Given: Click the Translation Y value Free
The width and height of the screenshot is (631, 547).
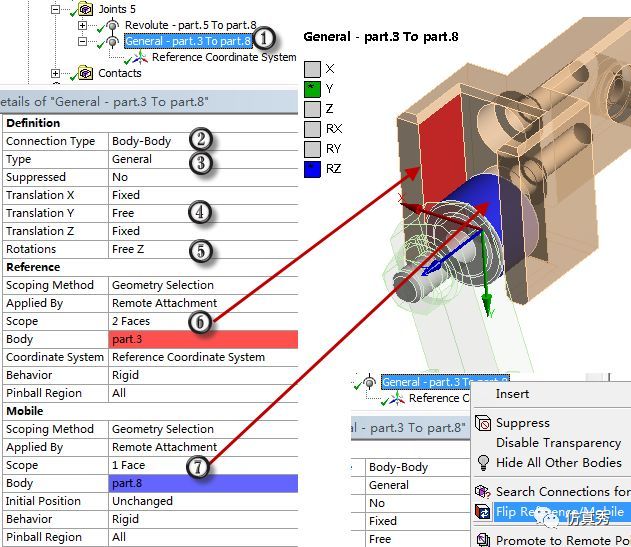Looking at the screenshot, I should click(123, 213).
